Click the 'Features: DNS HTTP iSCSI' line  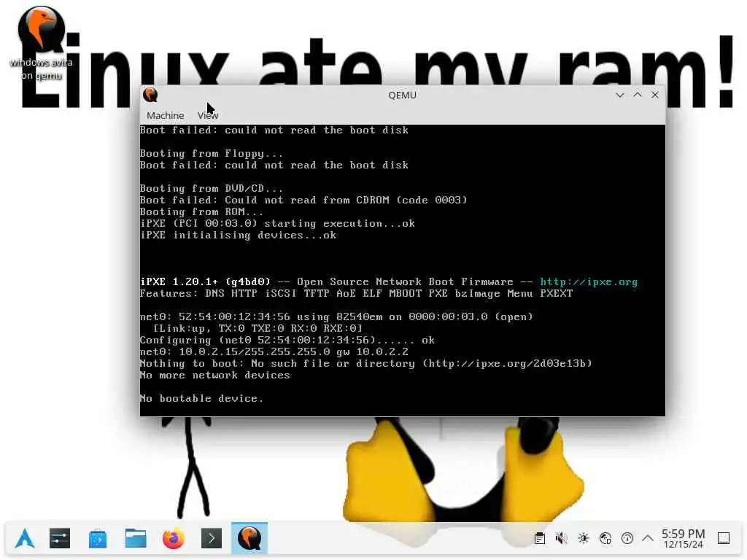pos(356,293)
